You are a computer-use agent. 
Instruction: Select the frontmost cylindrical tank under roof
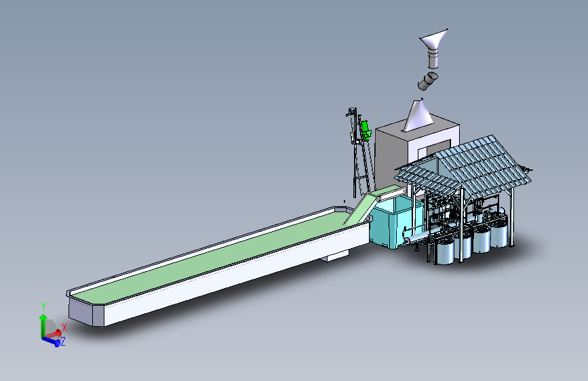point(445,252)
